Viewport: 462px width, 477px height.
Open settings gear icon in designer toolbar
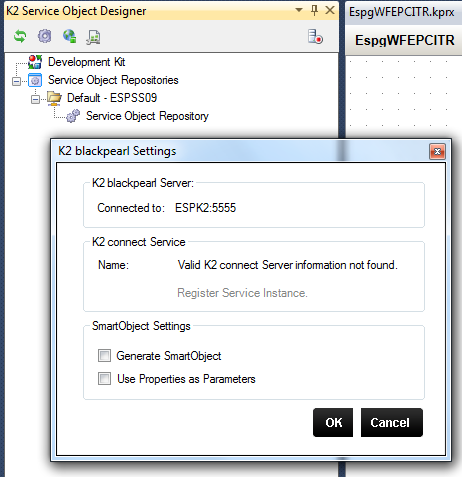[45, 36]
